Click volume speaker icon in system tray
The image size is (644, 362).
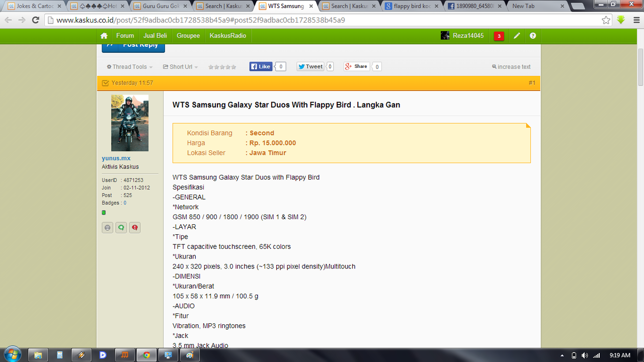585,355
